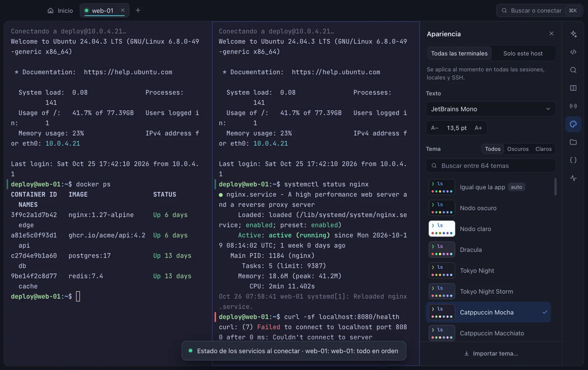The height and width of the screenshot is (370, 588).
Task: Select the appearance palette icon
Action: [573, 124]
